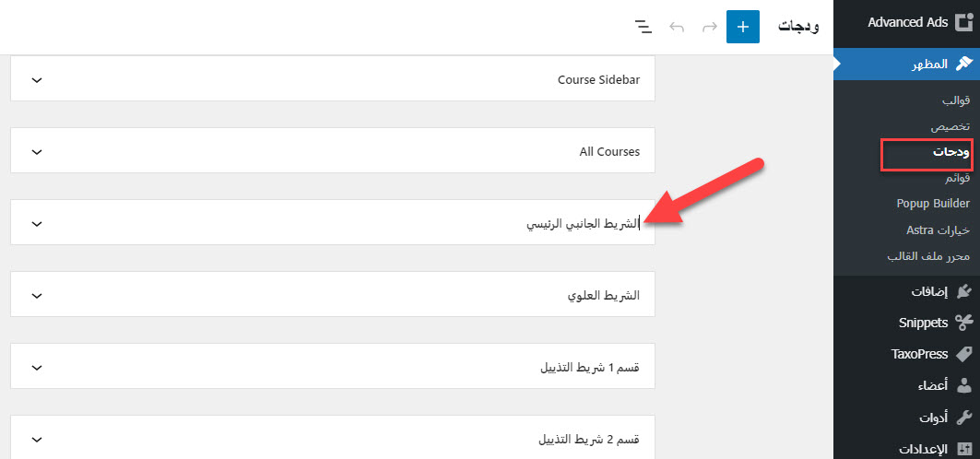Go to Popup Builder submenu link
This screenshot has width=980, height=459.
point(933,204)
